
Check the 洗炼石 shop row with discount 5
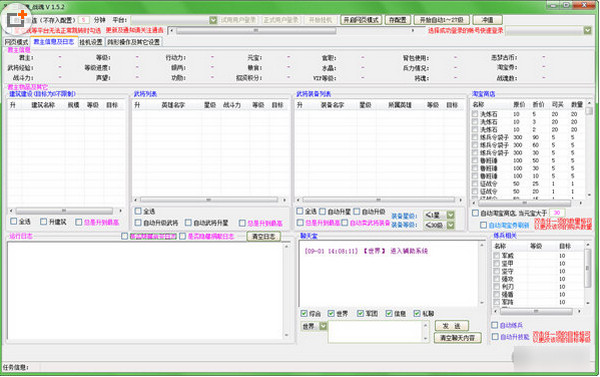click(475, 114)
